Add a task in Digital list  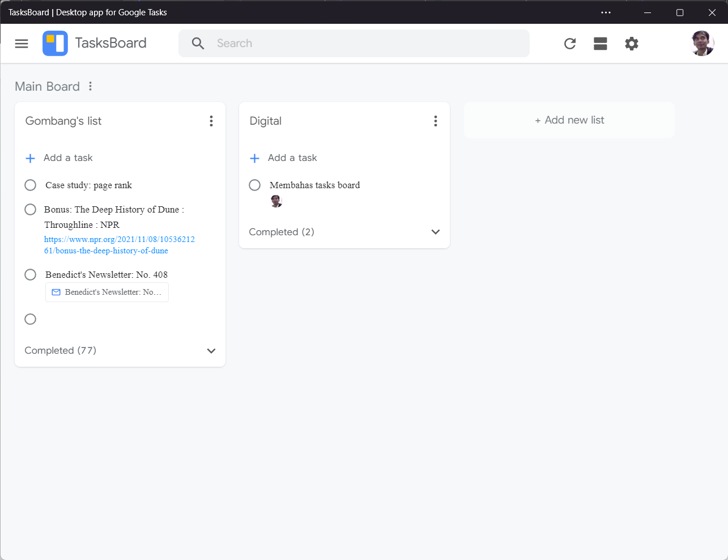tap(283, 158)
